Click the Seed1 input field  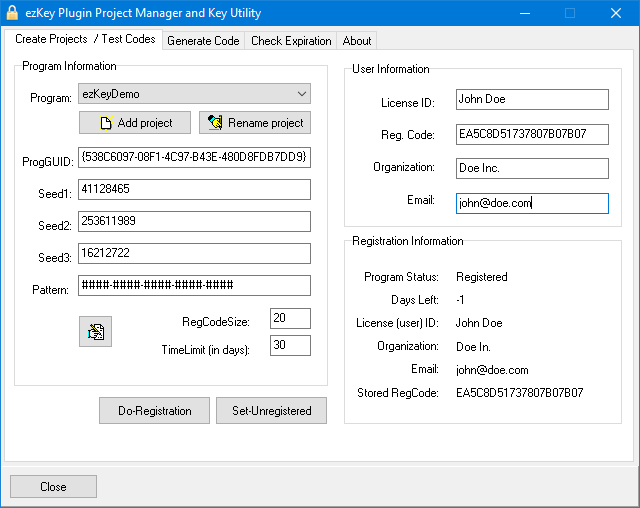pyautogui.click(x=194, y=189)
